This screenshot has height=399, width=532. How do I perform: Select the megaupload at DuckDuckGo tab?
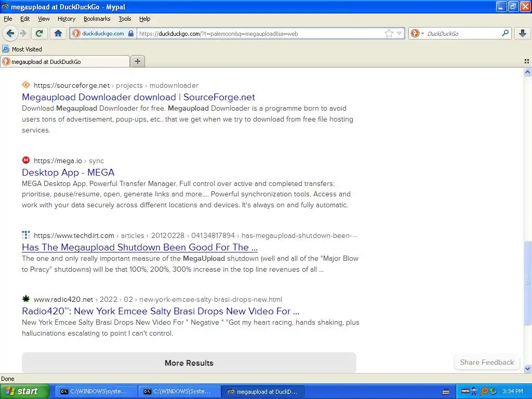tap(65, 62)
